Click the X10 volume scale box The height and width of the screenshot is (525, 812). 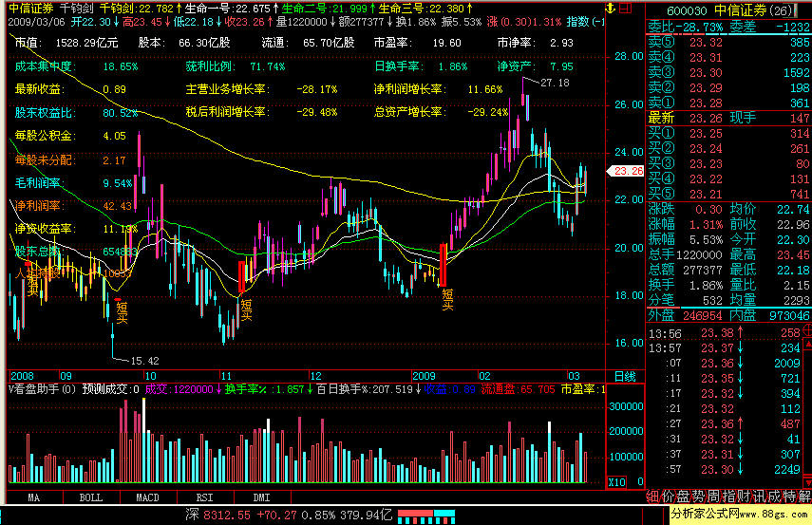click(x=616, y=482)
